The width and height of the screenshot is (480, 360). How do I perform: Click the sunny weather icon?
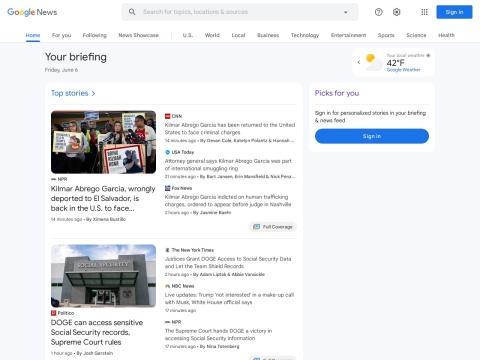pos(373,62)
